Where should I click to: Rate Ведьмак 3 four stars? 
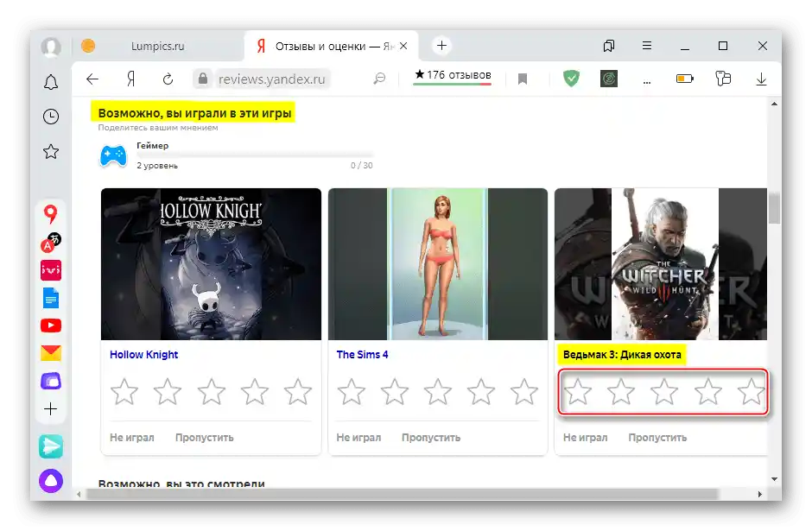tap(707, 391)
